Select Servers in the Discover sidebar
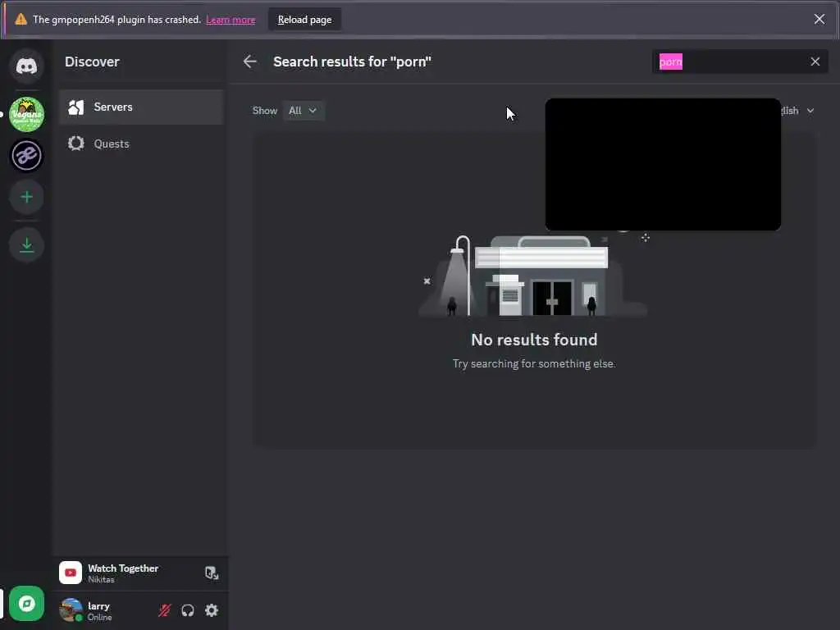Screen dimensions: 840x630 tap(141, 107)
